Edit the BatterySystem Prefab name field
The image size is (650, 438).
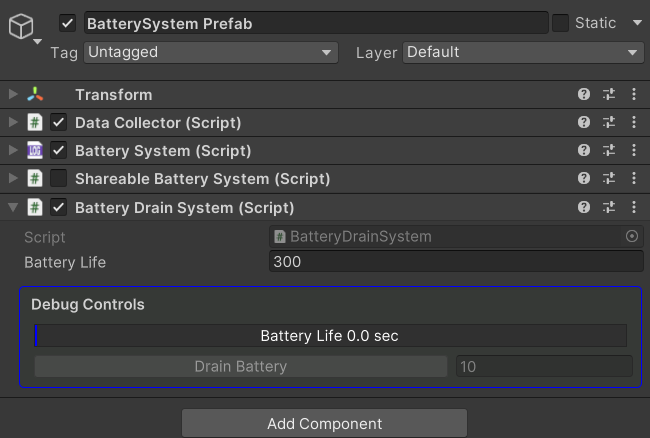pos(316,23)
